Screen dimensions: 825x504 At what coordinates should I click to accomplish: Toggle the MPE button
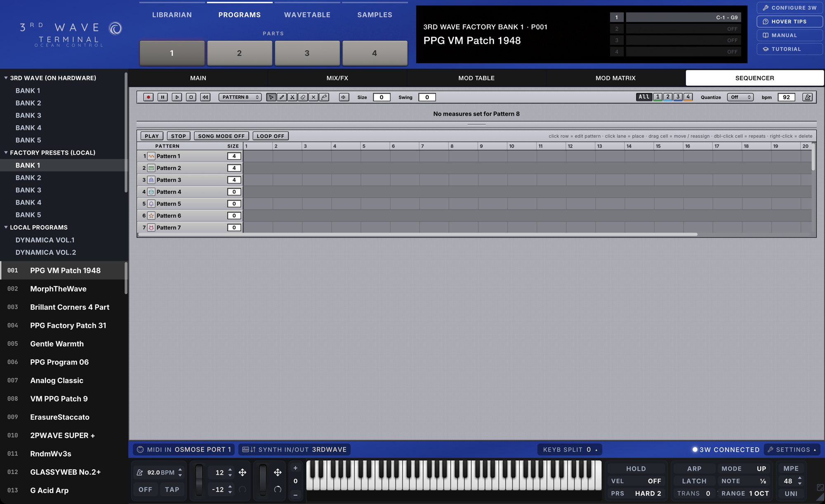click(x=791, y=469)
